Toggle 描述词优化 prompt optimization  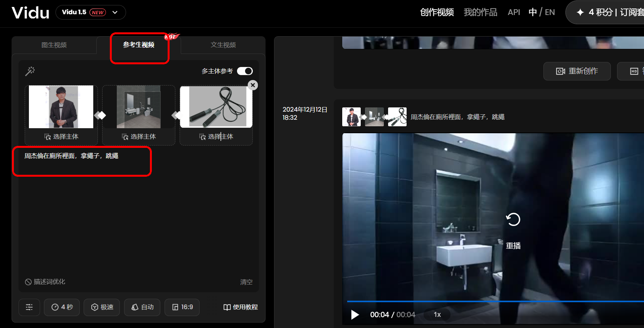[x=45, y=282]
